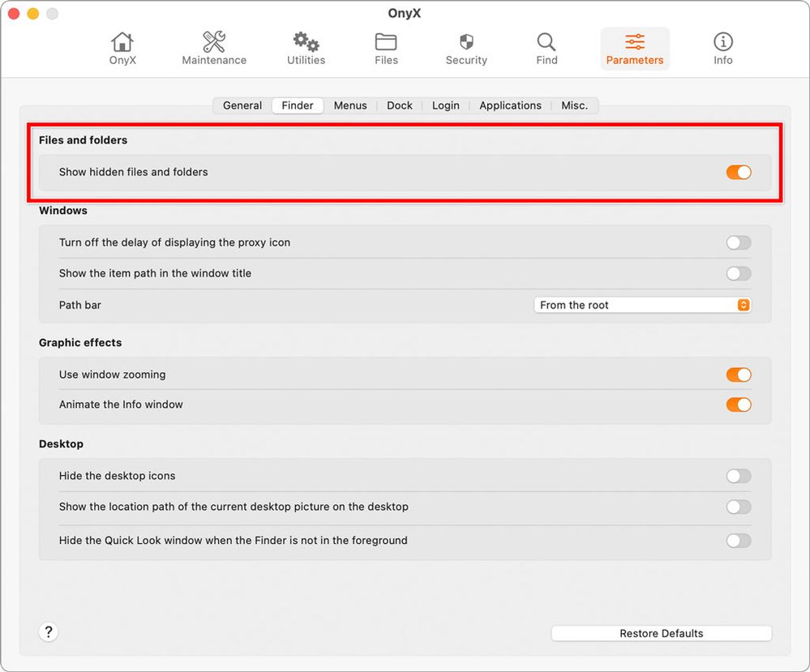Click the 'Hide the desktop icons' label

[118, 476]
